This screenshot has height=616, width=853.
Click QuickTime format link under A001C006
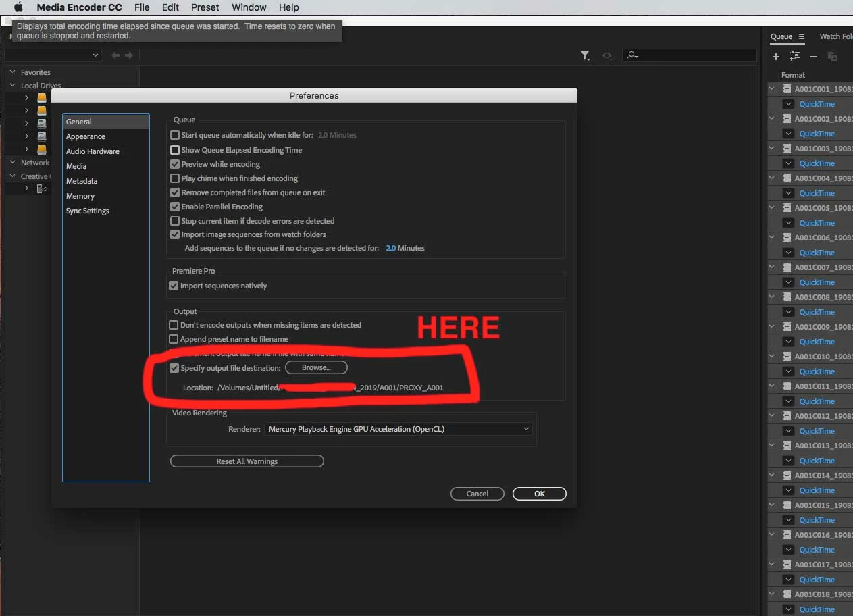817,253
